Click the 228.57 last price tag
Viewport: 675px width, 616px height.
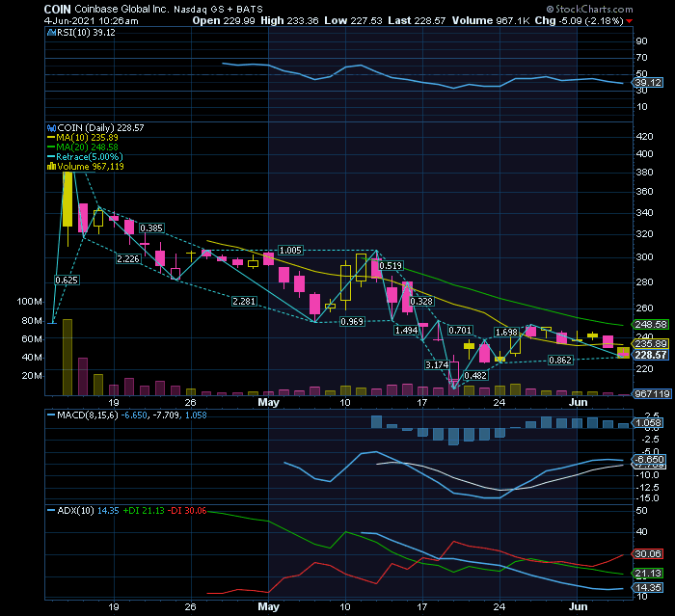pos(651,355)
